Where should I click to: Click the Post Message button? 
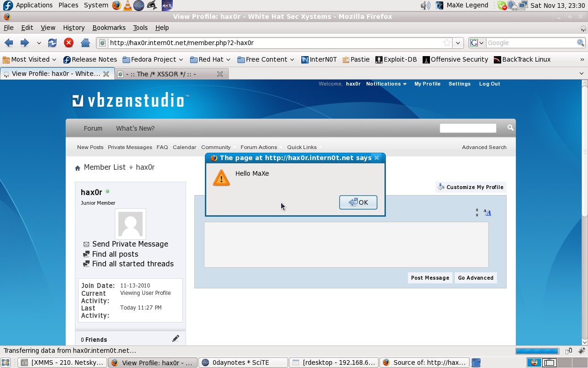click(x=430, y=278)
